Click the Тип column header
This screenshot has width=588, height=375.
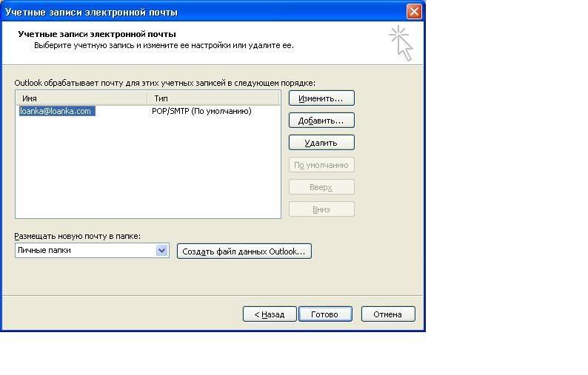click(213, 98)
